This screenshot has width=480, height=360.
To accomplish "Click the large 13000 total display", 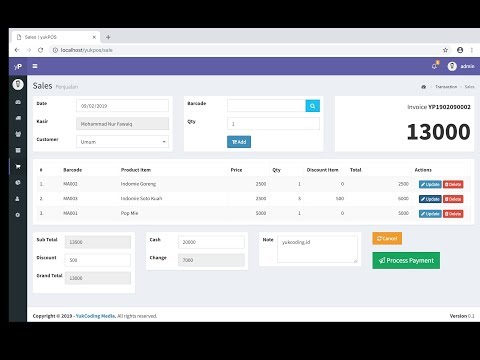I will pyautogui.click(x=438, y=132).
